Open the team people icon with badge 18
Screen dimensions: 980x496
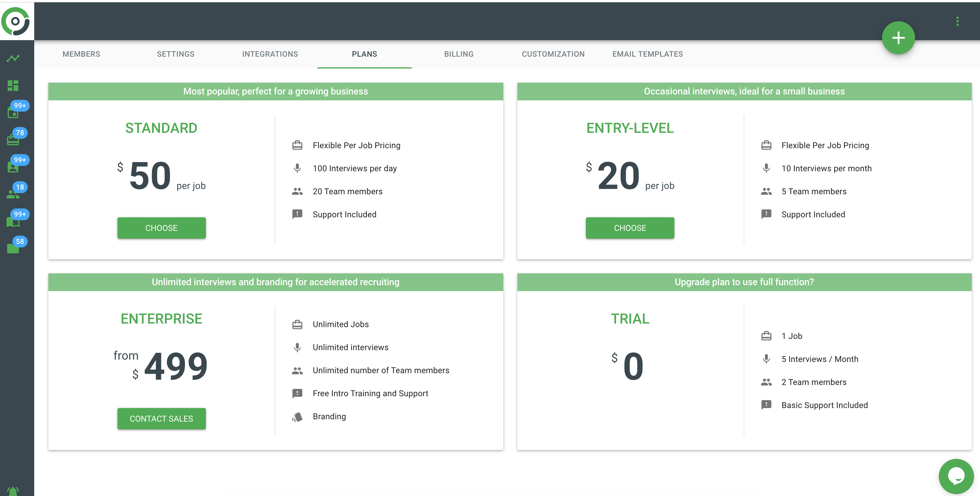pos(13,194)
